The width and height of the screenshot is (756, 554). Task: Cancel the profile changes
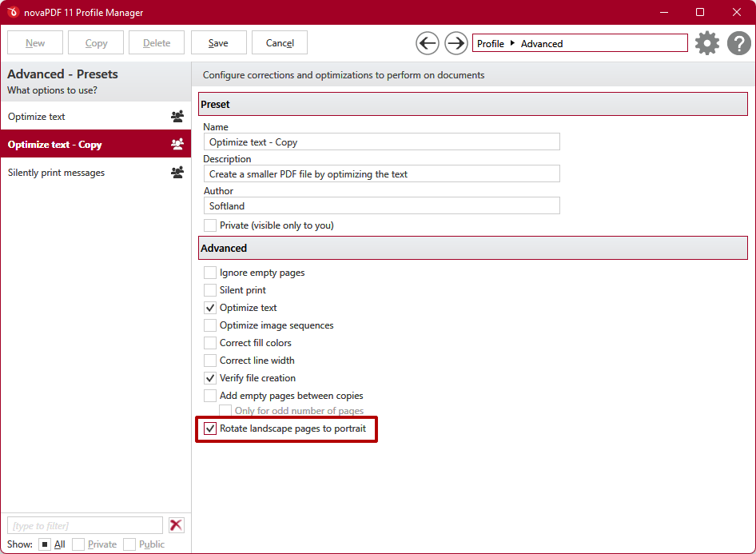click(280, 43)
